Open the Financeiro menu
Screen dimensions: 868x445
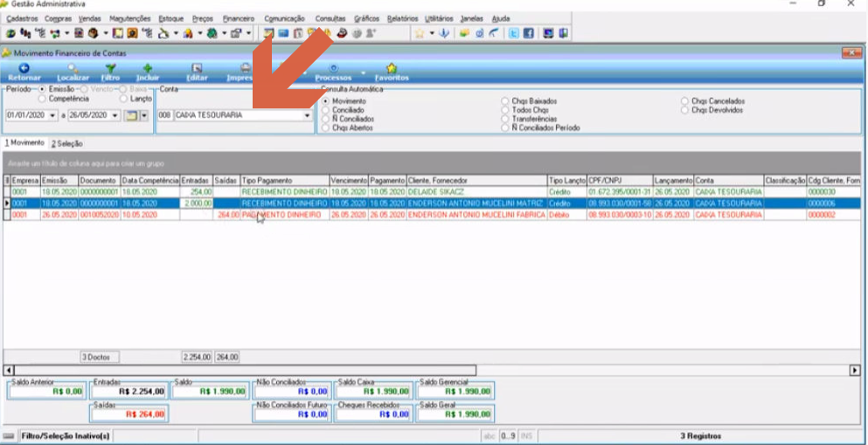click(x=239, y=18)
